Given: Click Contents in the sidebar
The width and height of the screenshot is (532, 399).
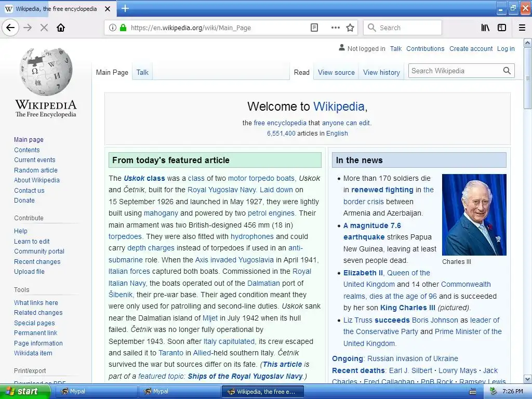Looking at the screenshot, I should [x=27, y=150].
